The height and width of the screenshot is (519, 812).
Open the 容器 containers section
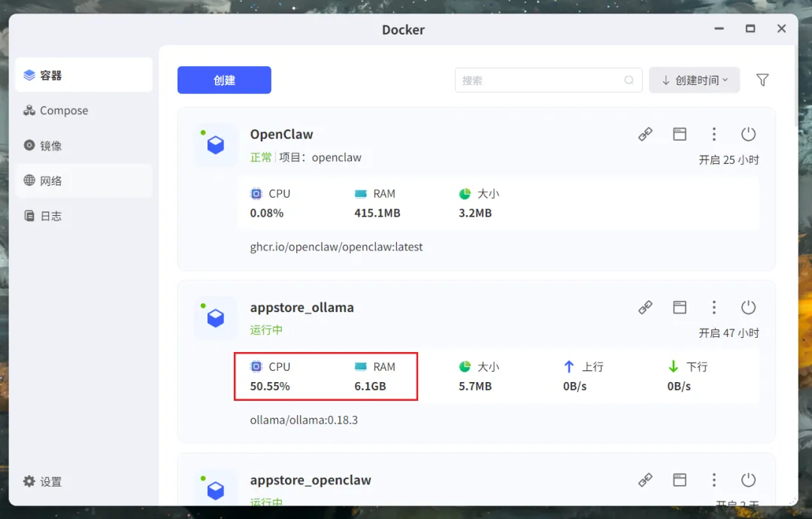pyautogui.click(x=84, y=75)
